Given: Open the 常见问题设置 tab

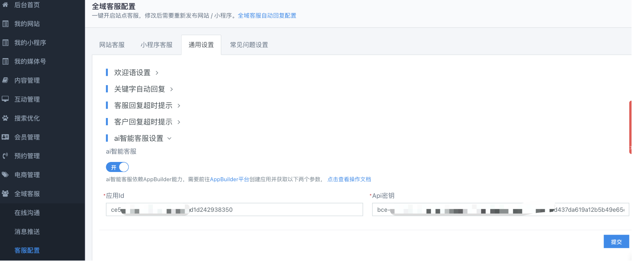Looking at the screenshot, I should (x=249, y=45).
